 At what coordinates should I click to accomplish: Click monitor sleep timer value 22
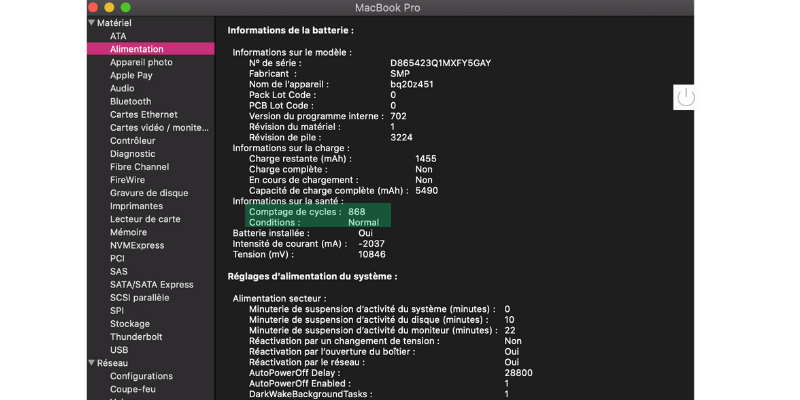point(510,331)
